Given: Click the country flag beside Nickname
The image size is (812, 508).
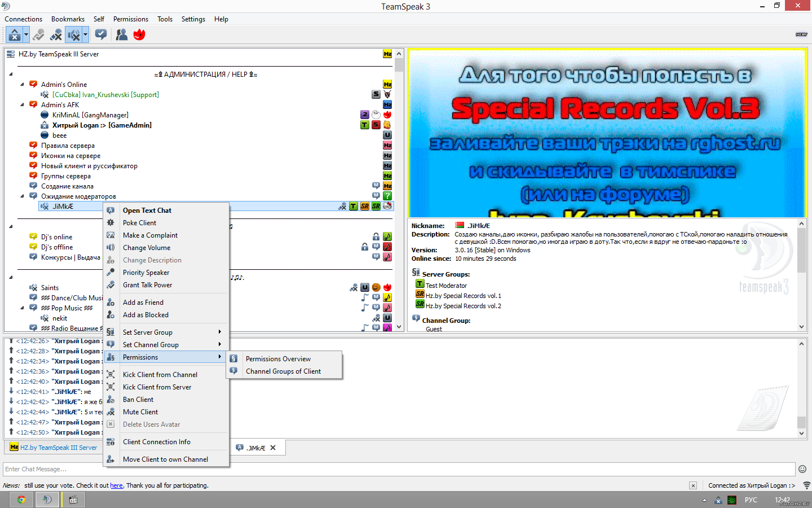Looking at the screenshot, I should coord(460,225).
